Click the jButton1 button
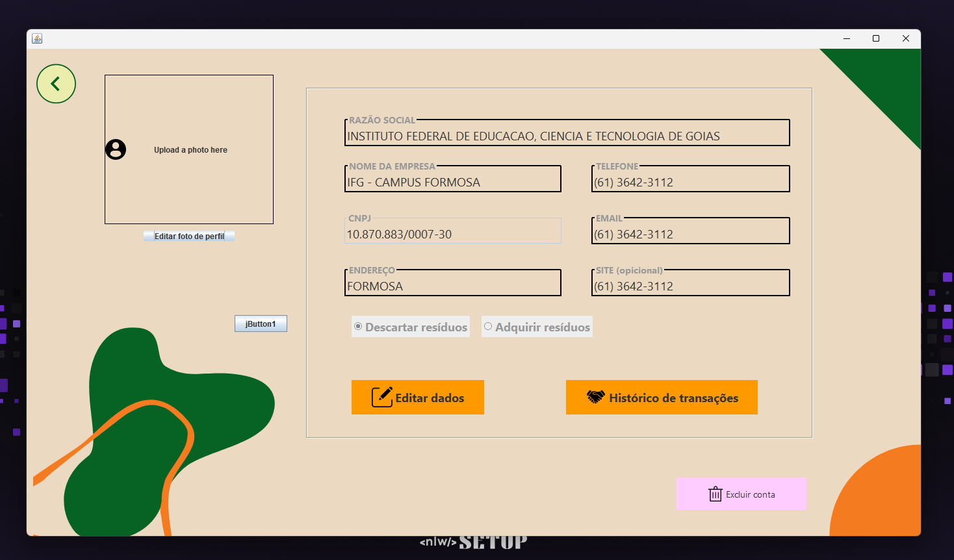This screenshot has height=560, width=954. coord(261,323)
